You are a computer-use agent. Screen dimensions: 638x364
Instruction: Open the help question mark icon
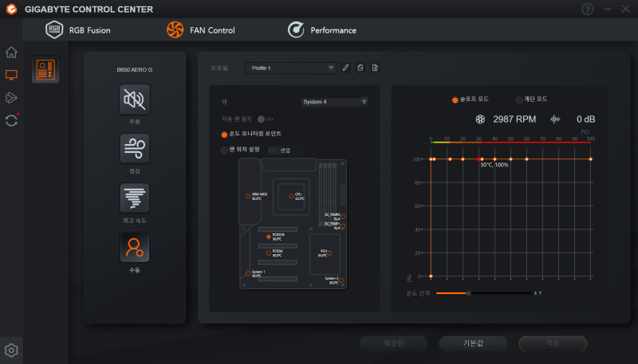point(588,9)
